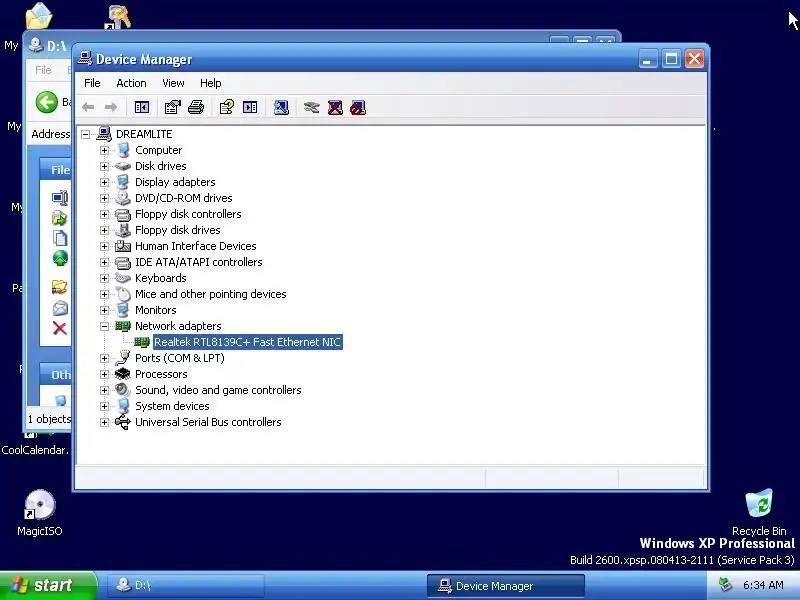Click the Print toolbar icon

[x=196, y=107]
